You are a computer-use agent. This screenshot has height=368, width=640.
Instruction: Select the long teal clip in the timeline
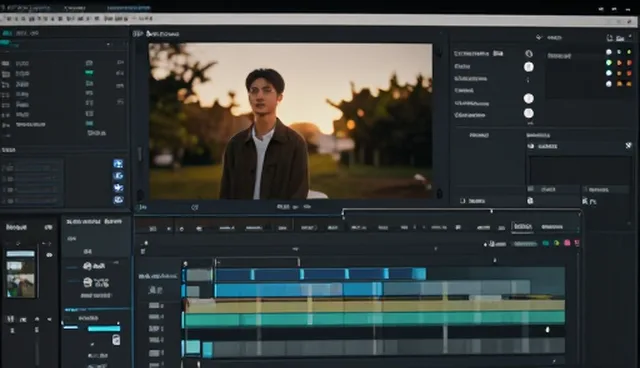point(375,319)
